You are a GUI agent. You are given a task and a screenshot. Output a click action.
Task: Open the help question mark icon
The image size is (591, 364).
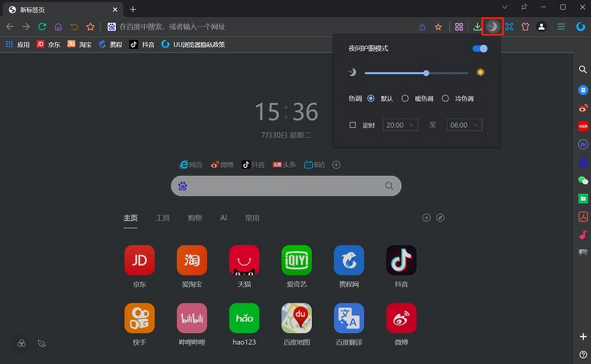(x=583, y=354)
